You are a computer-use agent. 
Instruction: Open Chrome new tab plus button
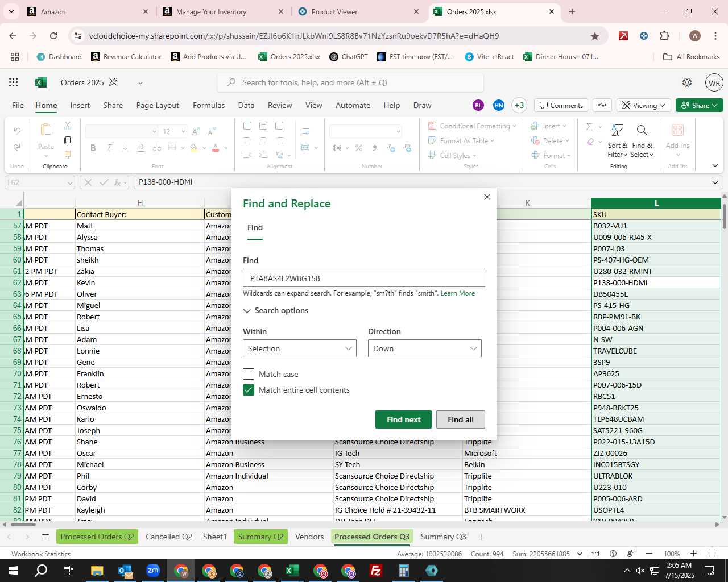(572, 11)
